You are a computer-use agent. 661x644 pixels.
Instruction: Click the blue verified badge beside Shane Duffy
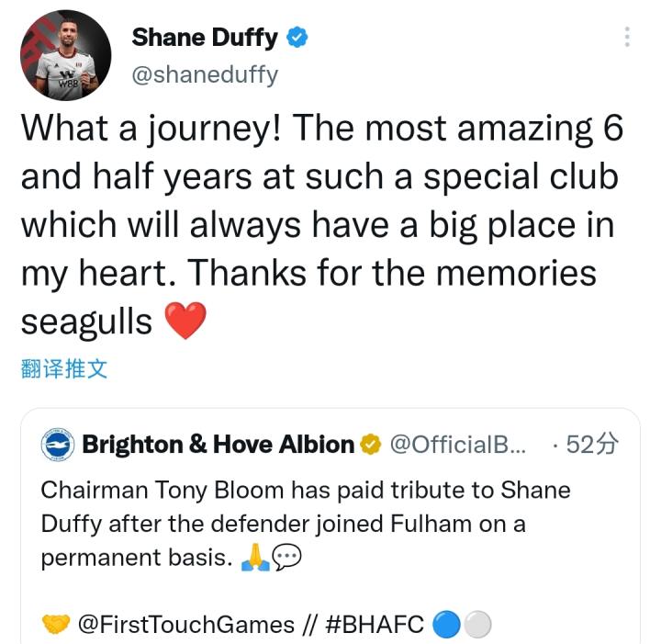click(x=297, y=37)
